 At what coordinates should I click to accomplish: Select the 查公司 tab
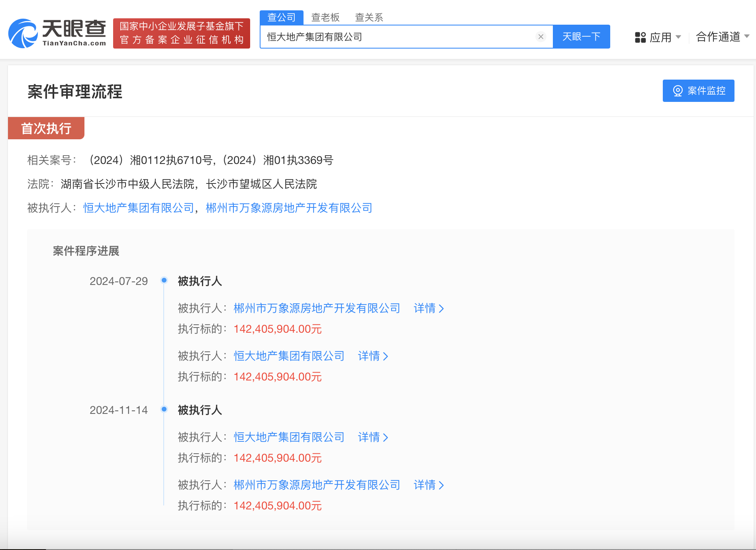281,18
